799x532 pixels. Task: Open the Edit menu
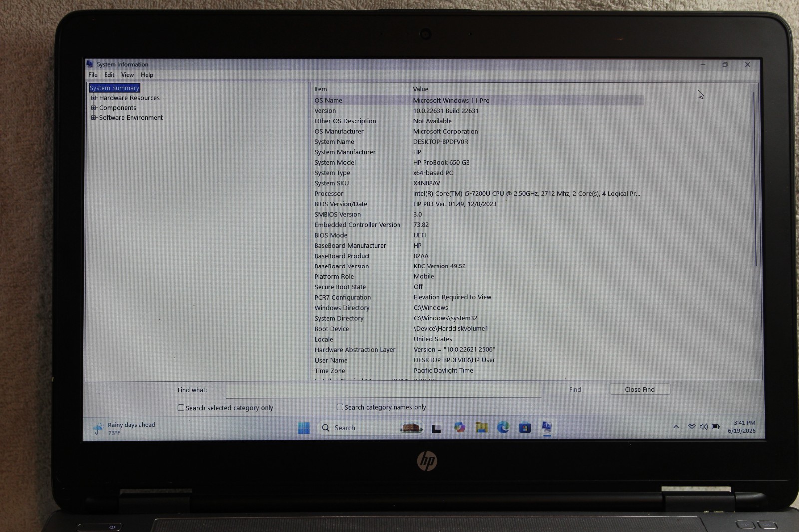[x=109, y=75]
